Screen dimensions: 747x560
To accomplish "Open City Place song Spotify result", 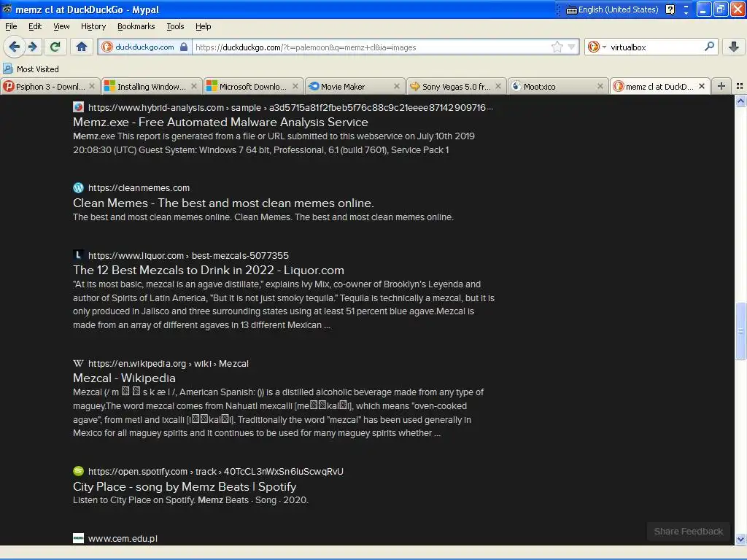I will 185,486.
